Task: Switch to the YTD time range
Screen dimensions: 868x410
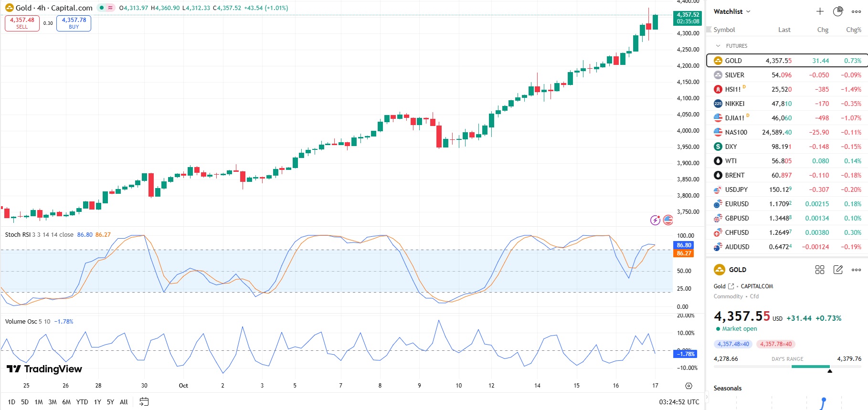Action: click(82, 402)
